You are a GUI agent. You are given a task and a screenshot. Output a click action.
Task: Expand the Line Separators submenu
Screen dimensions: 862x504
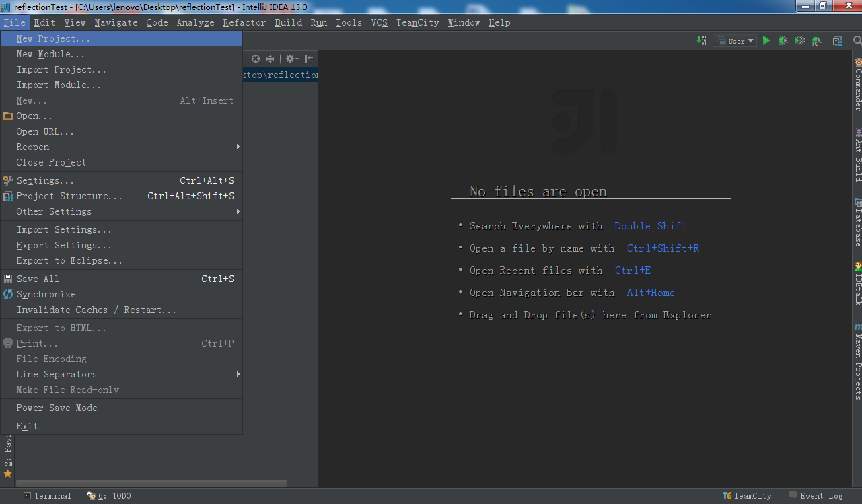pos(121,374)
